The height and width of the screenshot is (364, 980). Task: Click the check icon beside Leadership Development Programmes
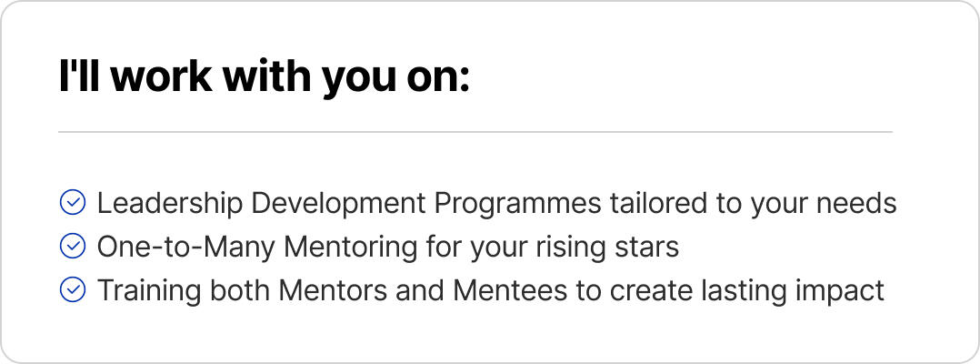73,203
